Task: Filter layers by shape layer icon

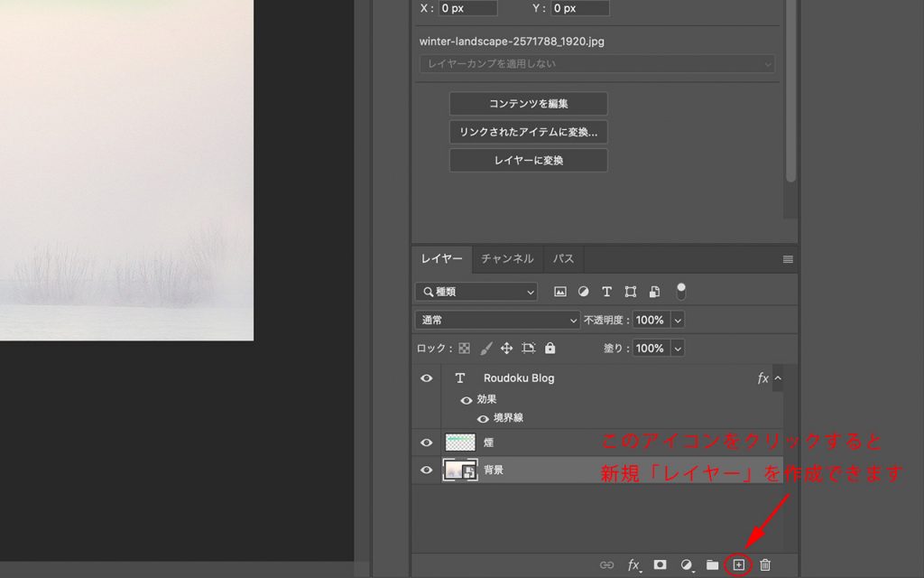Action: 631,292
